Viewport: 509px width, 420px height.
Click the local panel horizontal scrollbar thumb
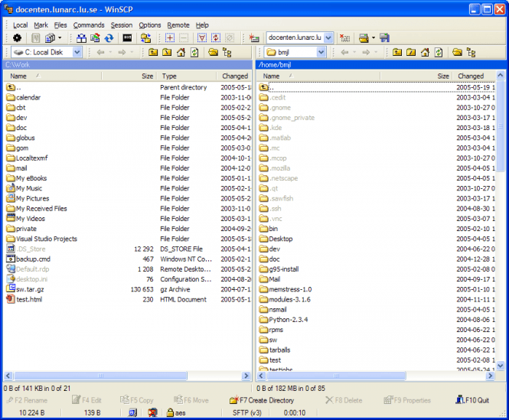pos(100,376)
